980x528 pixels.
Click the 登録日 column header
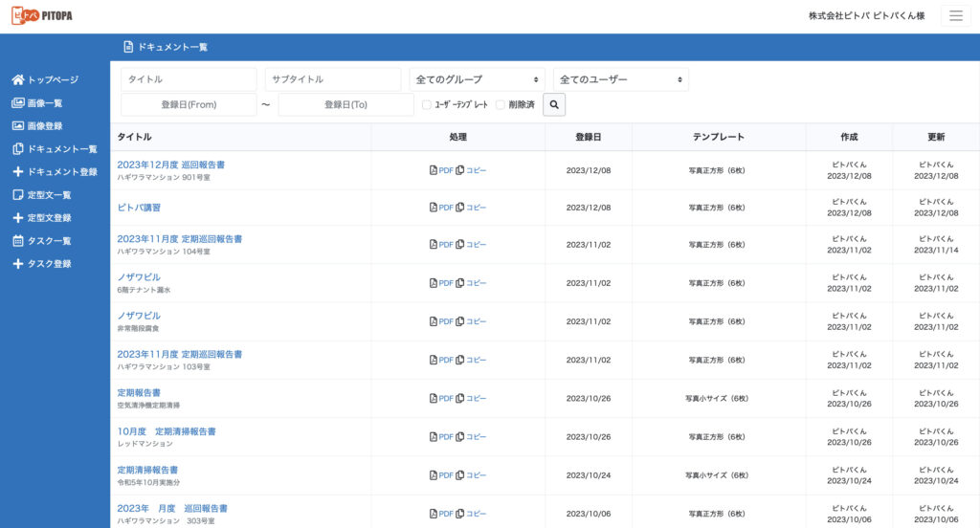[589, 137]
